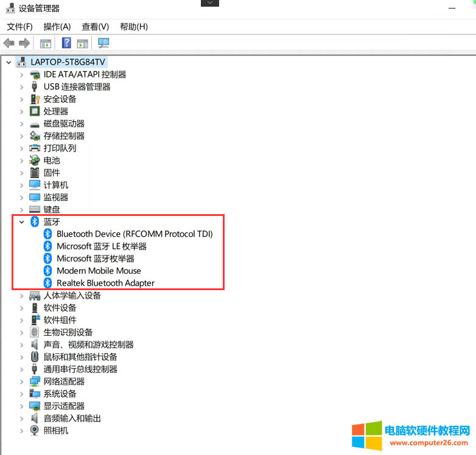
Task: Select Bluetooth Device (RFCOMM Protocol TDI)
Action: [x=135, y=234]
